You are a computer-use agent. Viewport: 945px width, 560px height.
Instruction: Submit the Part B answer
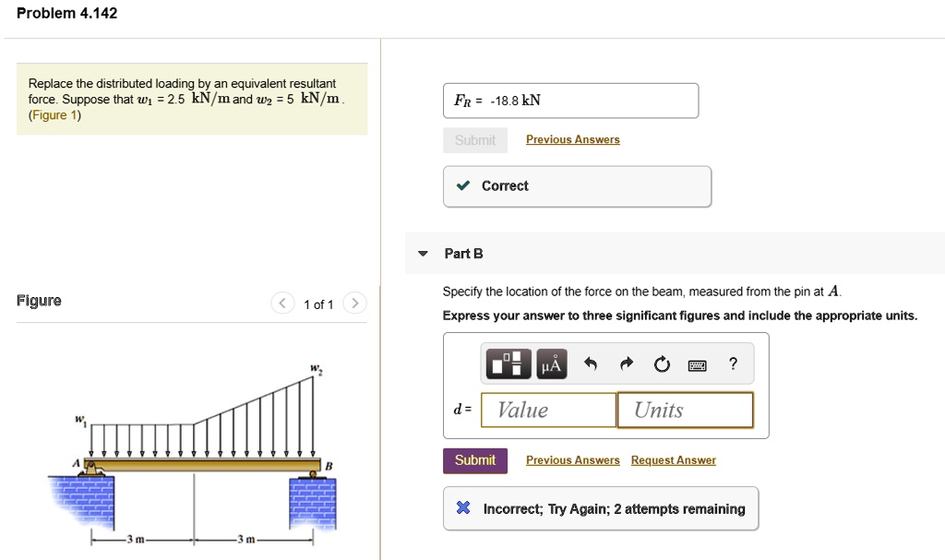tap(474, 459)
